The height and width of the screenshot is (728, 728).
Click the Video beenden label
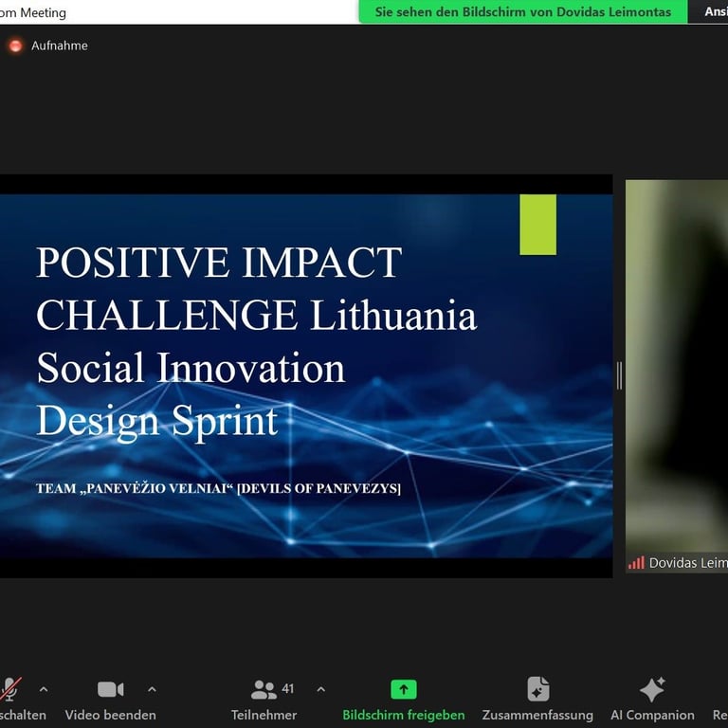click(111, 715)
